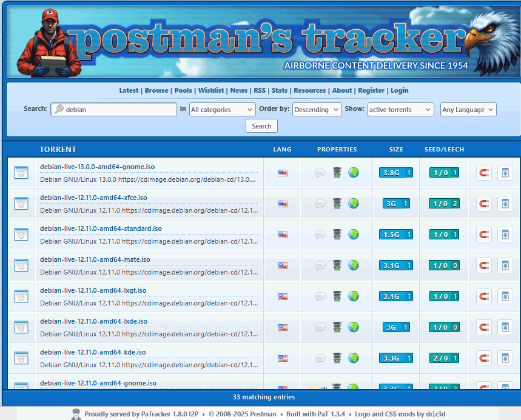Click the 1.5G size badge

[396, 235]
